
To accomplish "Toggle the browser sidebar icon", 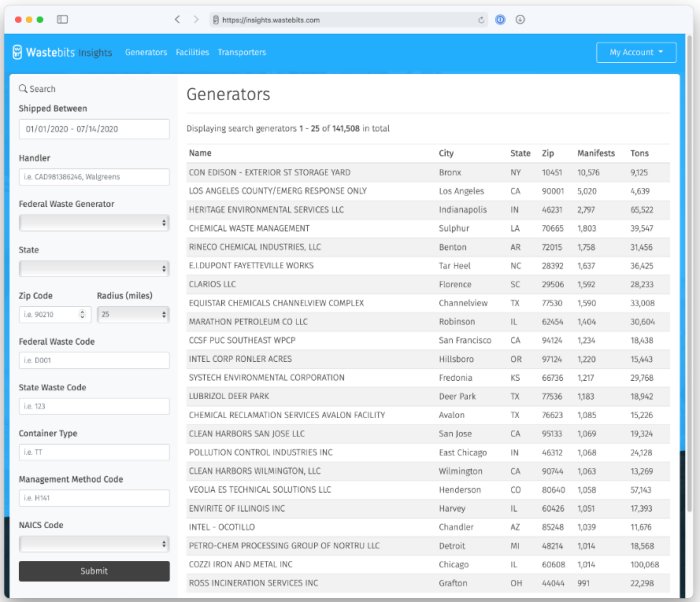I will pyautogui.click(x=62, y=19).
